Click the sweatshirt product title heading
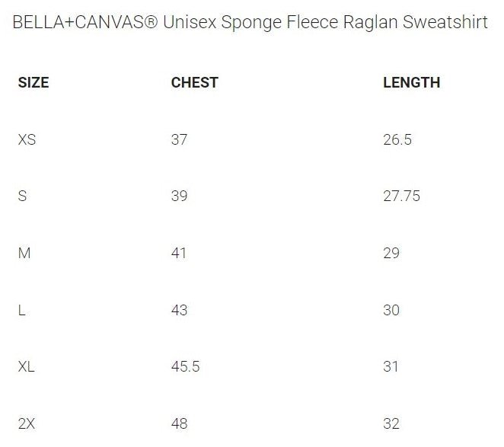The image size is (504, 447). 250,22
